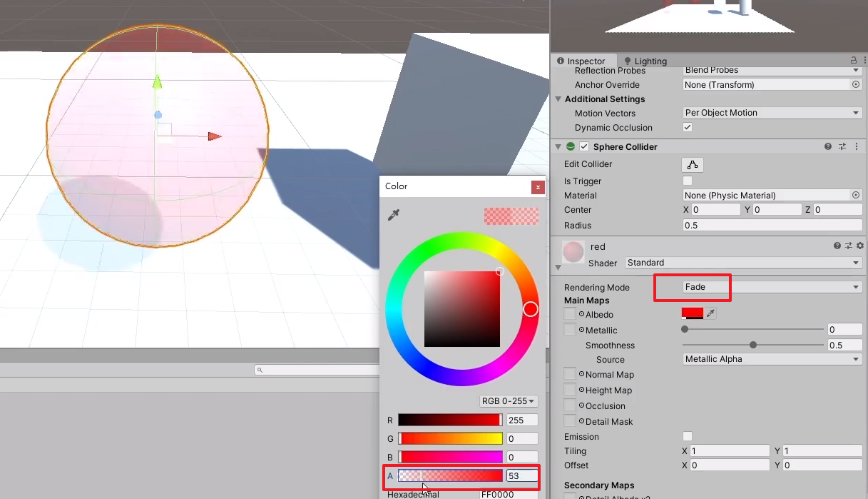The height and width of the screenshot is (499, 868).
Task: Disable the Dynamic Occlusion checkbox
Action: pyautogui.click(x=687, y=128)
